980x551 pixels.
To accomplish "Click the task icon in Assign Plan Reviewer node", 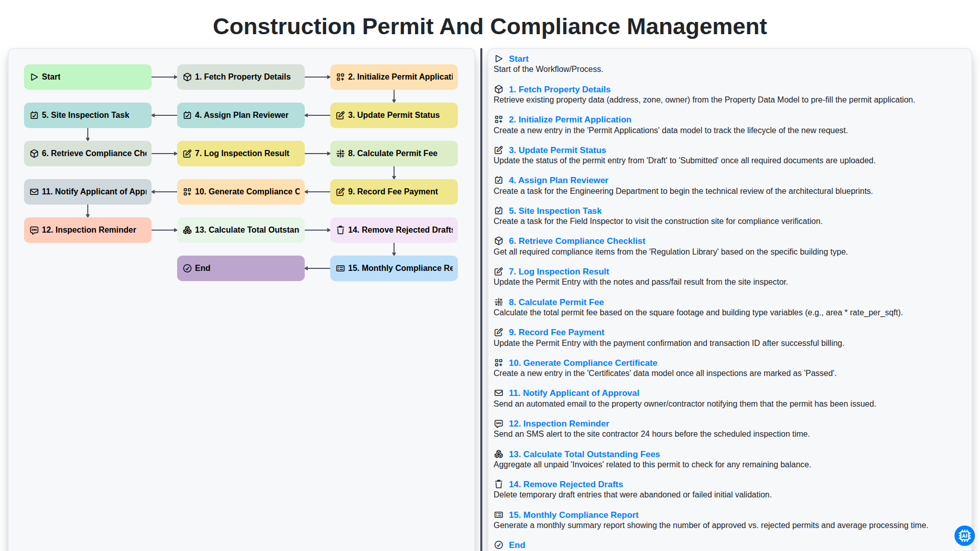I will [187, 115].
